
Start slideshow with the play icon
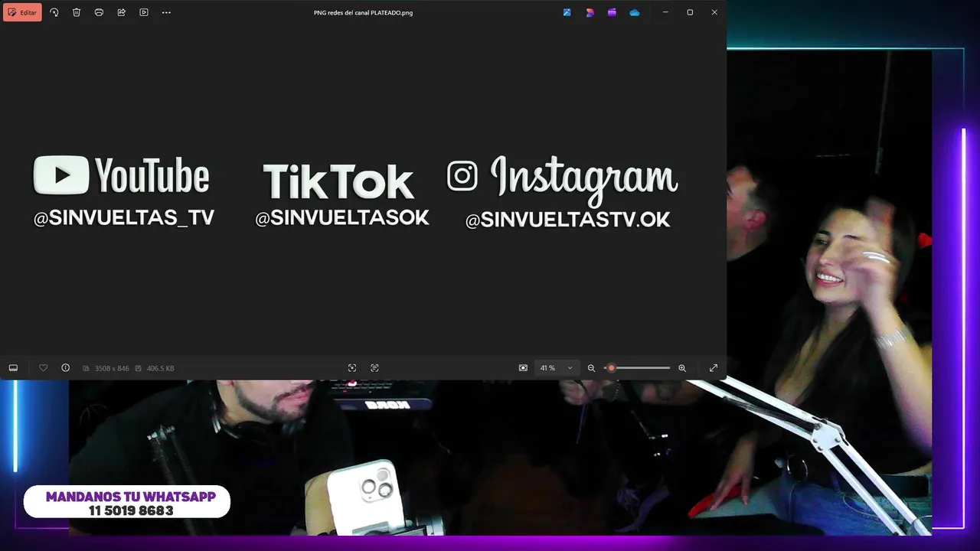pos(144,12)
